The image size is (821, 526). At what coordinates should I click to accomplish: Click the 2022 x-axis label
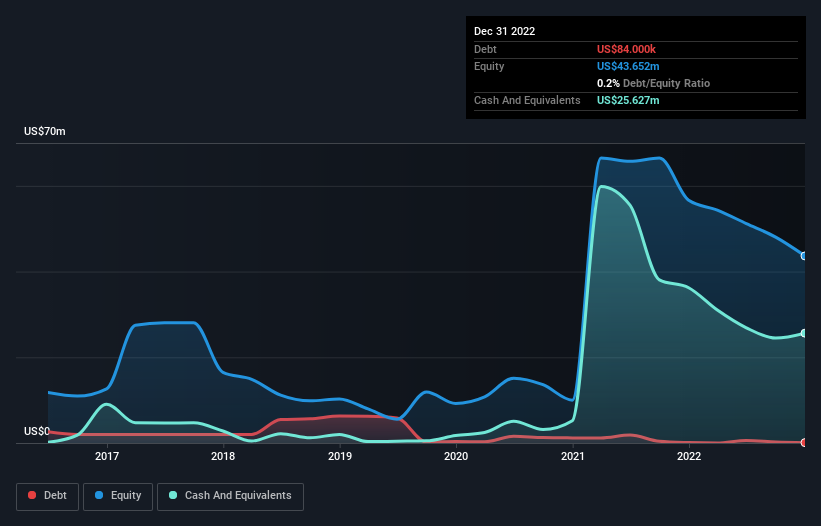pyautogui.click(x=689, y=456)
